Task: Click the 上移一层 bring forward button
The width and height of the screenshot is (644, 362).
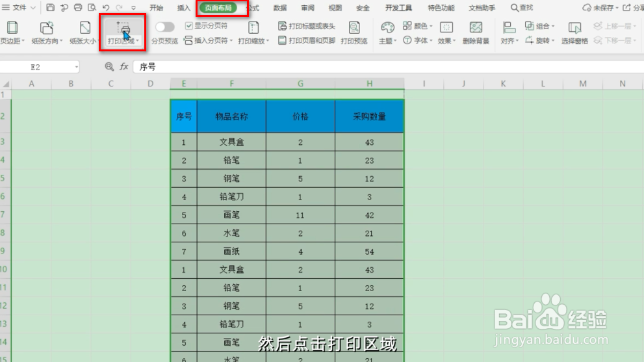Action: click(x=614, y=26)
